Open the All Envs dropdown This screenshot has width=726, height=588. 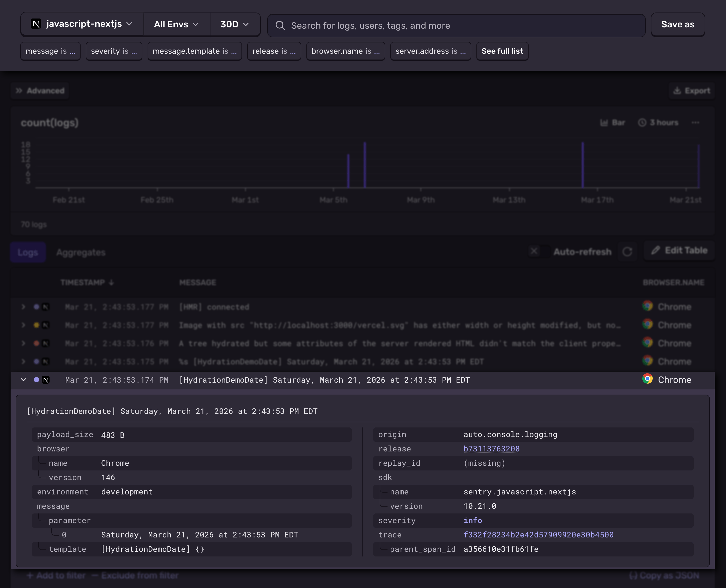click(x=176, y=24)
